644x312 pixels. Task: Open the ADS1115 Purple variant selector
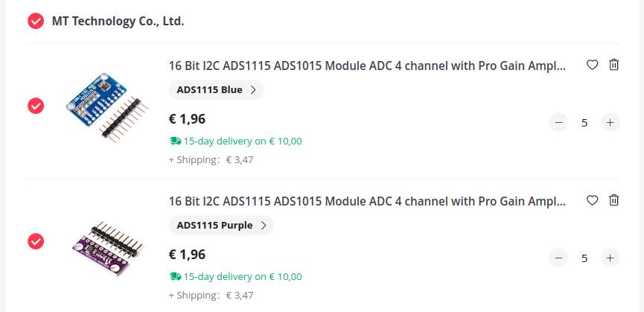click(x=221, y=225)
